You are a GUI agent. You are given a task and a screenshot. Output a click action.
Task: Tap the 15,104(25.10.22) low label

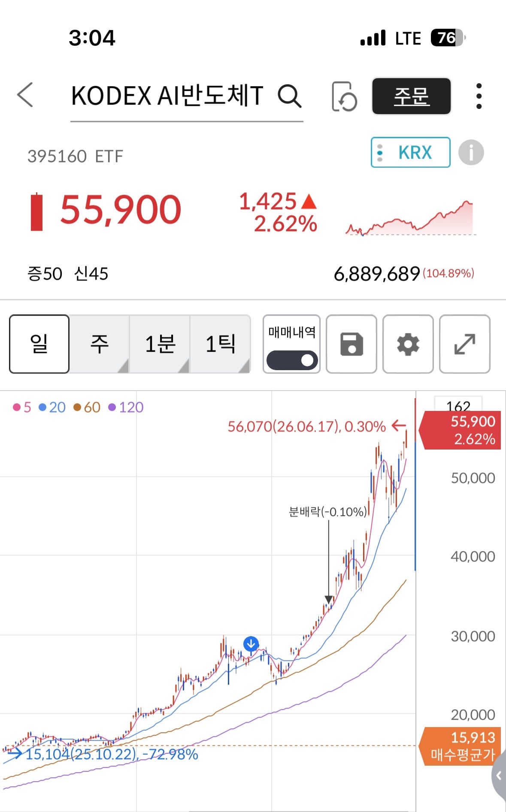[112, 754]
